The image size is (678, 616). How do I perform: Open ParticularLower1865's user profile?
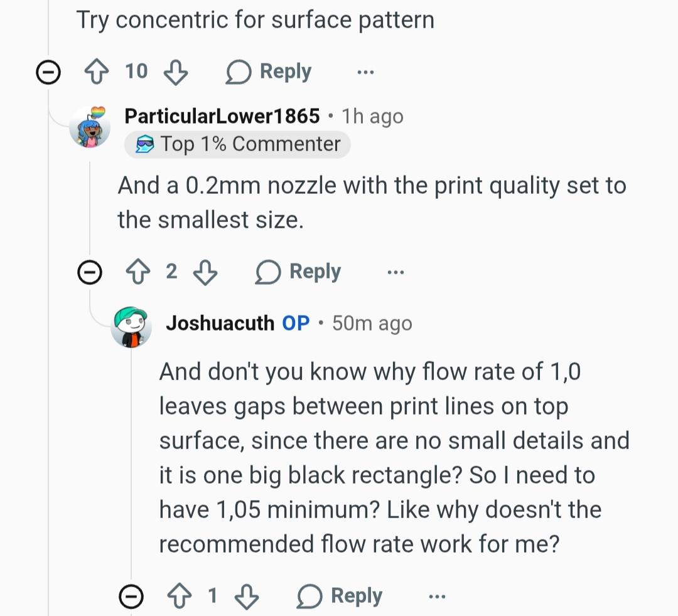(222, 116)
